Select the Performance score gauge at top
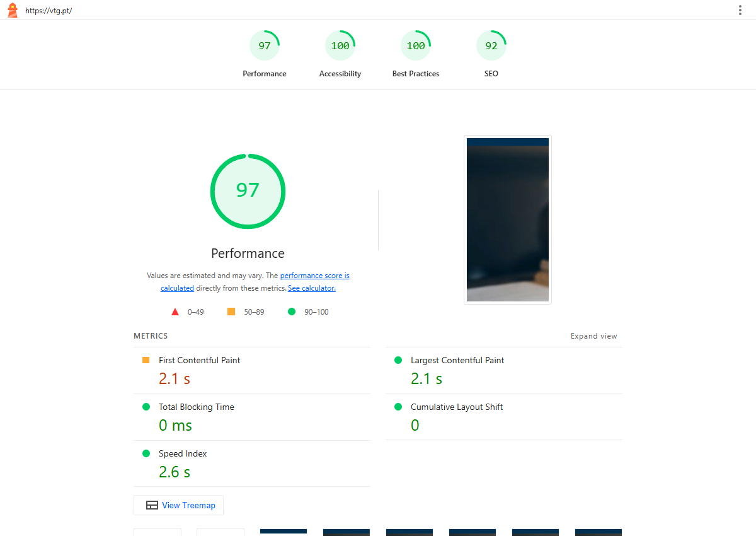 tap(265, 54)
